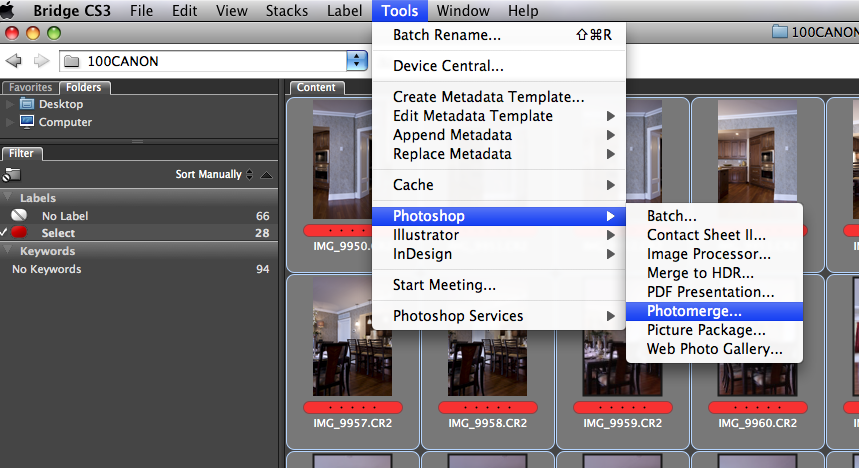Choose Start Meeting menu item
Screen dimensions: 859x468
point(499,285)
